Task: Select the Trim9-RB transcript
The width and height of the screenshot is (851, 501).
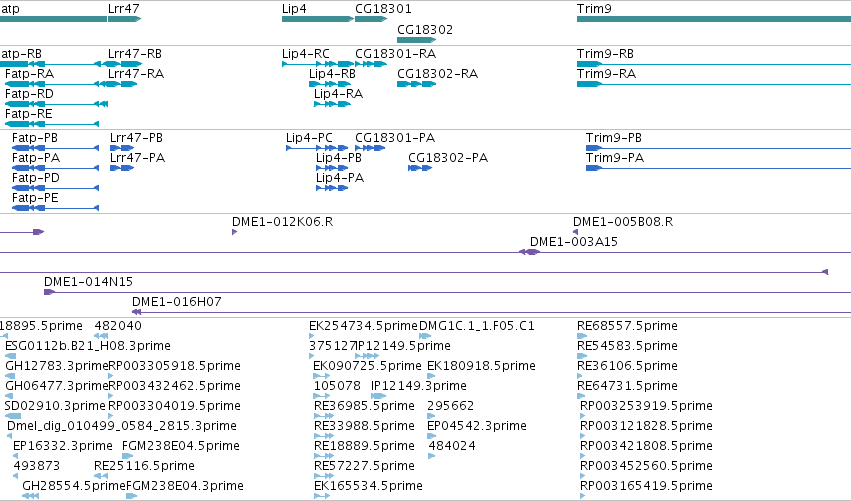Action: click(714, 64)
